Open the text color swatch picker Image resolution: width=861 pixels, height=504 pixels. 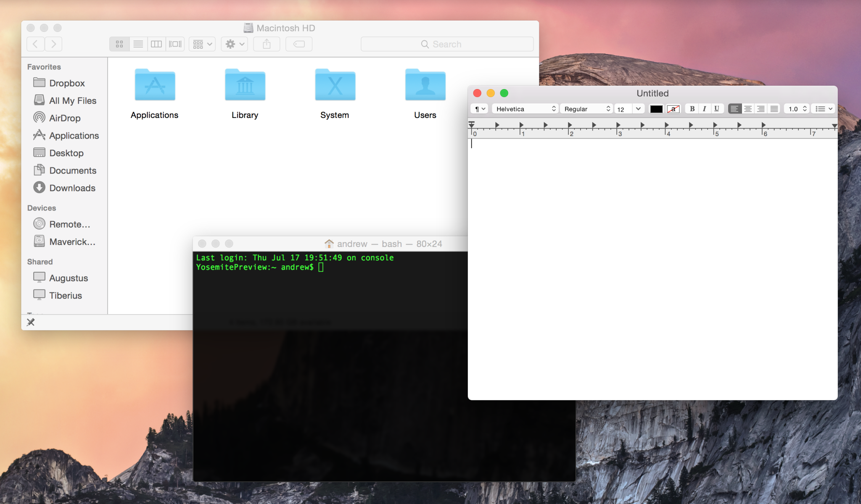pos(656,108)
